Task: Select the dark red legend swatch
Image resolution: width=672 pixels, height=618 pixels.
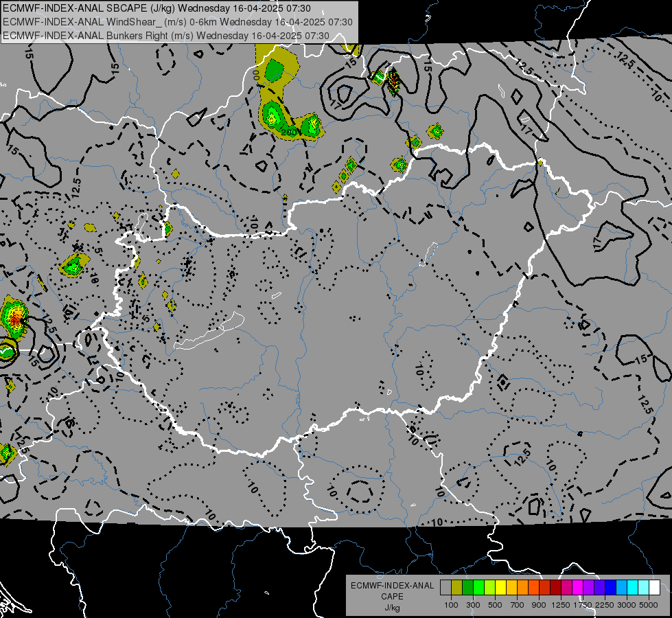Action: (x=555, y=588)
